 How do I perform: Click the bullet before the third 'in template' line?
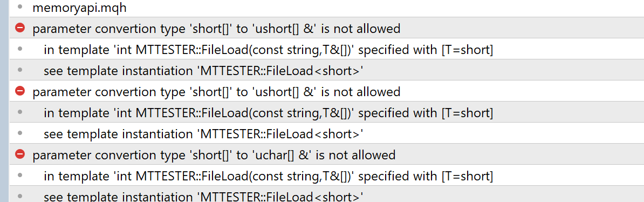(x=20, y=175)
